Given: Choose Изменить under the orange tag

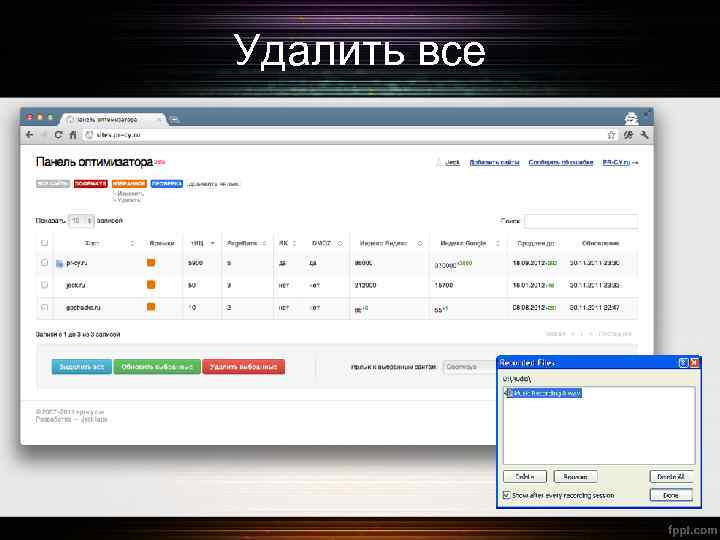Looking at the screenshot, I should click(130, 193).
